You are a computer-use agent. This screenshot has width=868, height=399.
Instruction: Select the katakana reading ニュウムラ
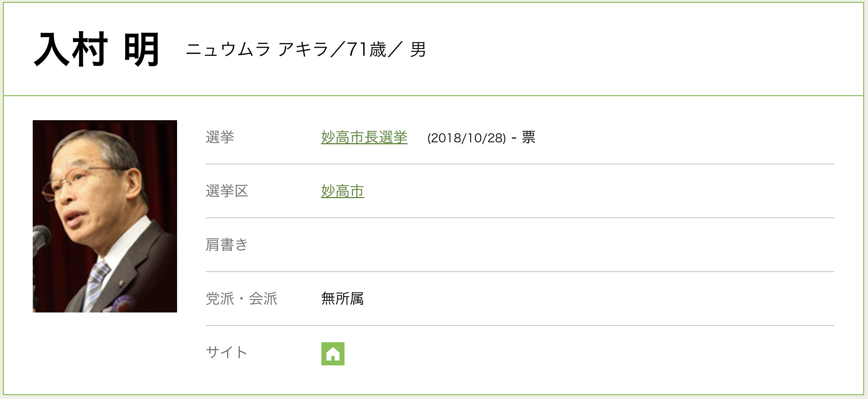228,50
